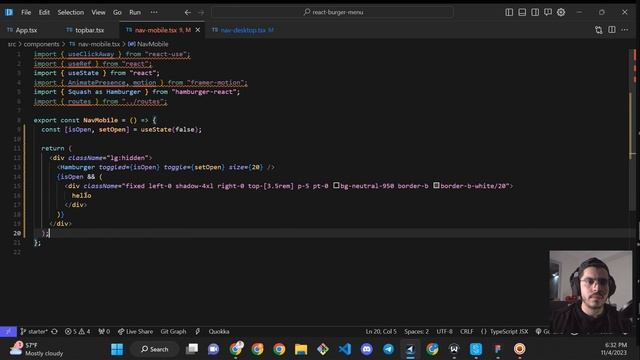Toggle the primary side bar layout icon

click(x=509, y=12)
